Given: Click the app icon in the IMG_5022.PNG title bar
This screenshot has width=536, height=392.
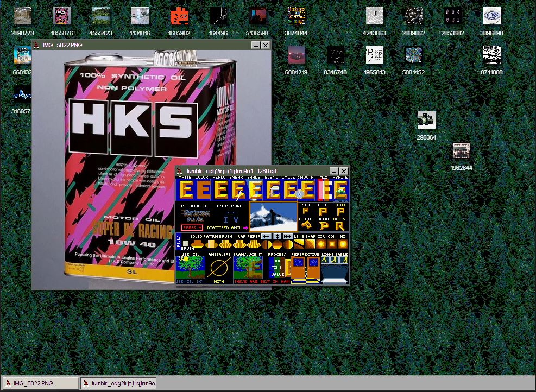Looking at the screenshot, I should point(36,45).
